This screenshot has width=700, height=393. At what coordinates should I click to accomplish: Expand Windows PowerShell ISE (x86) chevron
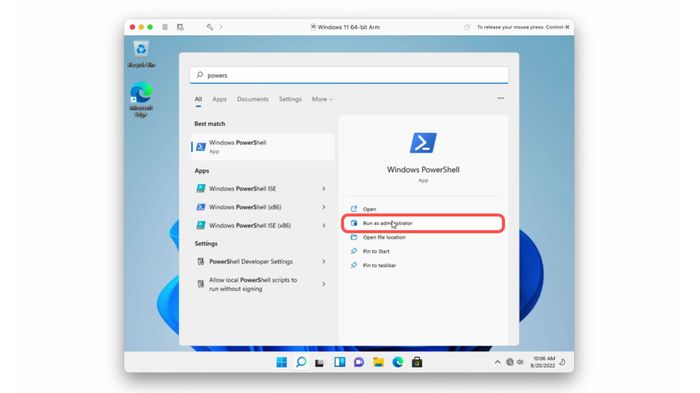(324, 226)
